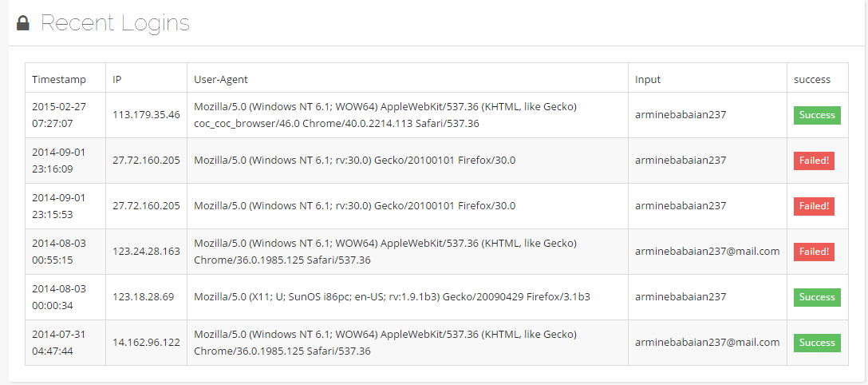Select IP address 113.179.35.46

146,115
